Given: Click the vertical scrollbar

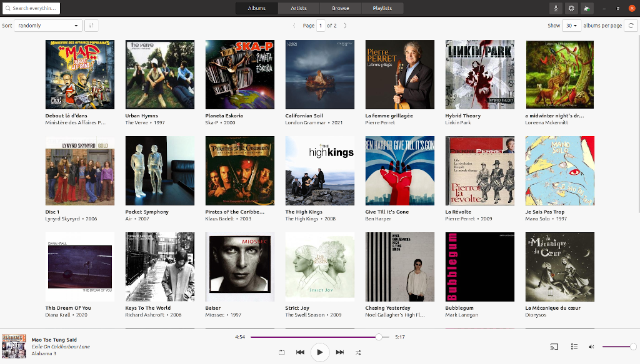Looking at the screenshot, I should 637,122.
